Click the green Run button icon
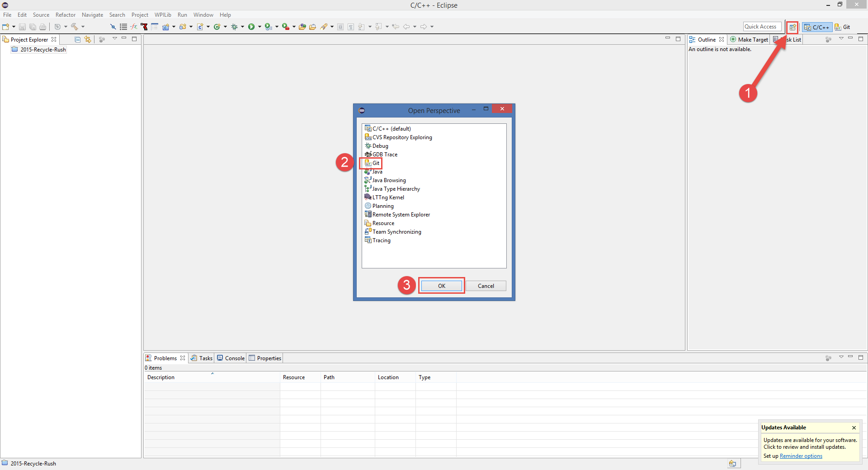Screen dimensions: 868x470 (x=251, y=27)
